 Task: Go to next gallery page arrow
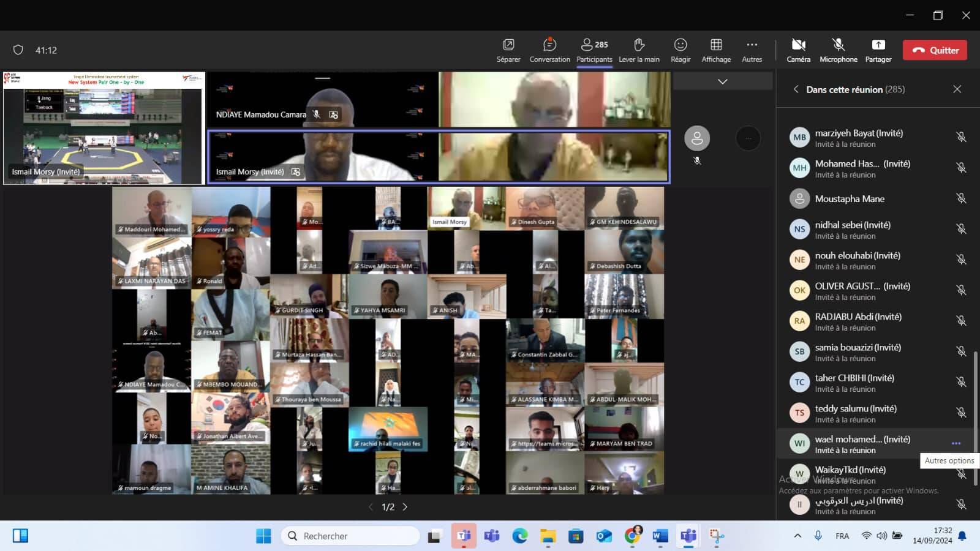(x=405, y=507)
